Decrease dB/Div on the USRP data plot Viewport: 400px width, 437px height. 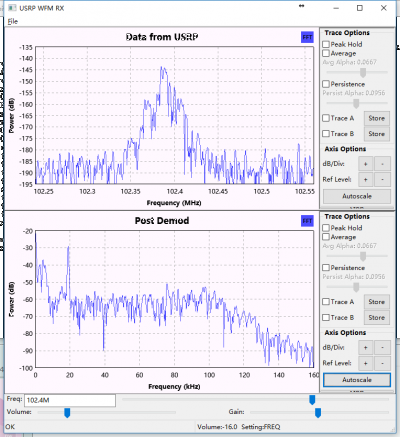point(382,164)
